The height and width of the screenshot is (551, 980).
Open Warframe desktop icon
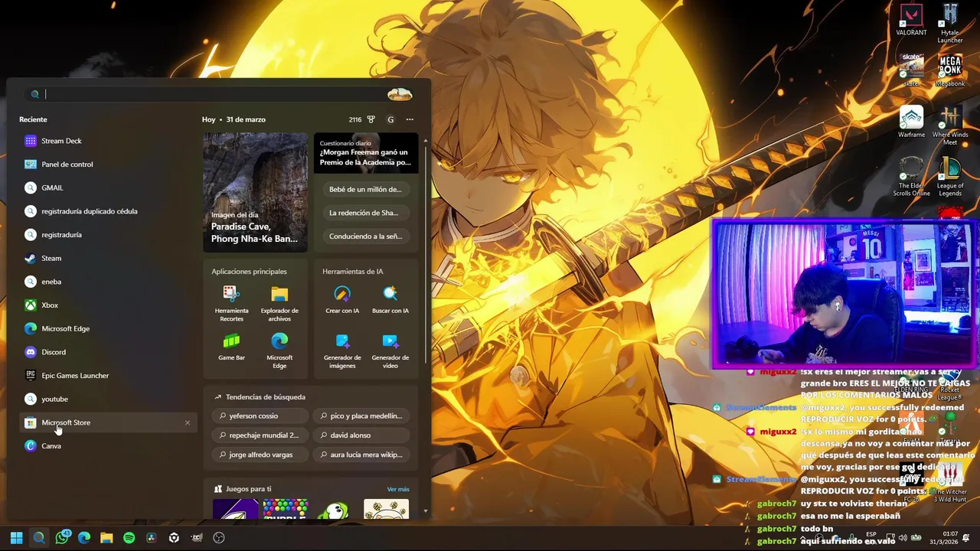911,122
